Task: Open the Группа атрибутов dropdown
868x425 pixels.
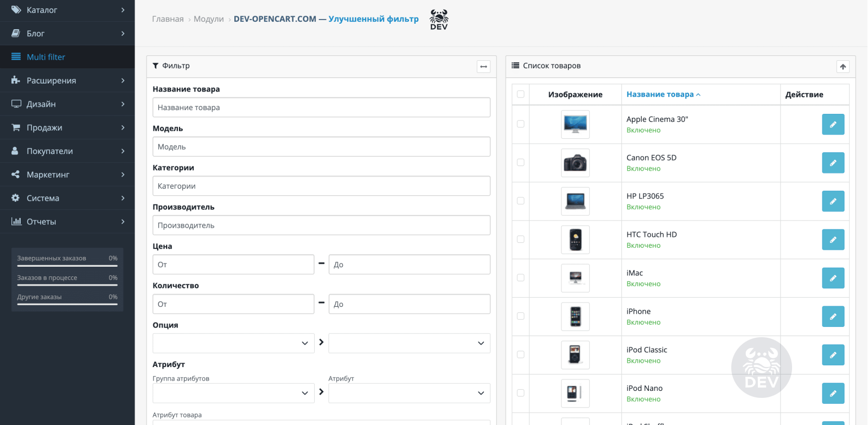Action: [x=233, y=393]
